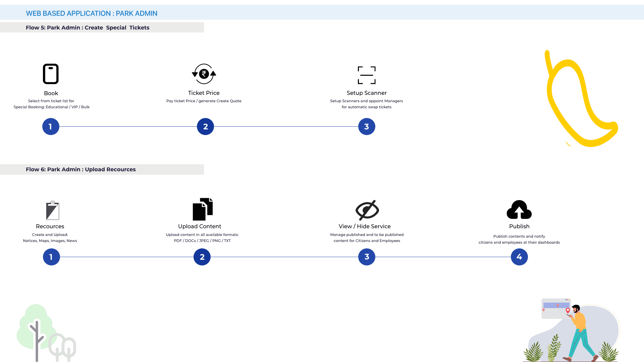Click the Flow 6 Upload Recources heading

point(81,169)
